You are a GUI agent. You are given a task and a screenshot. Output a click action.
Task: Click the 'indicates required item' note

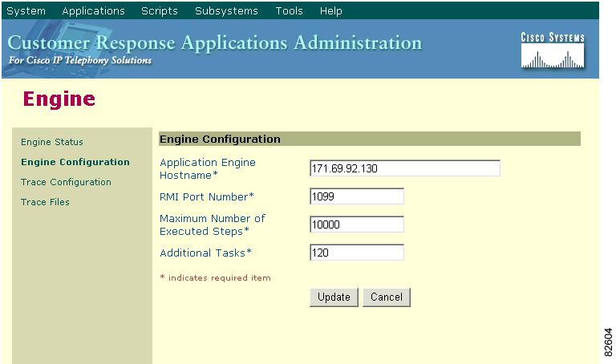click(x=215, y=277)
